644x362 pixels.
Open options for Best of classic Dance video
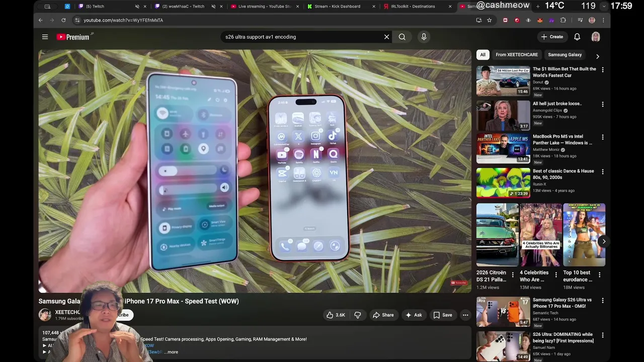click(x=603, y=172)
